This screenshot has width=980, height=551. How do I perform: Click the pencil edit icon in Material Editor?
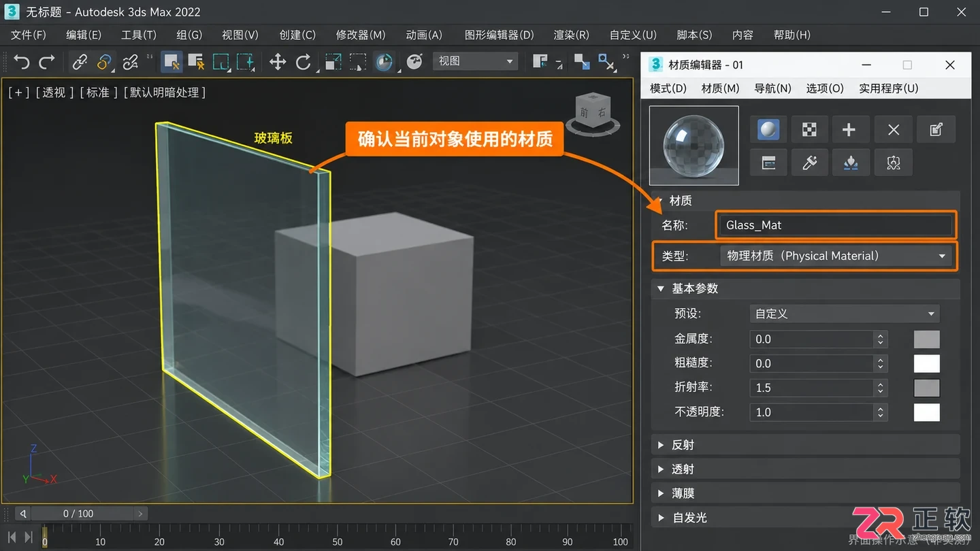tap(936, 130)
